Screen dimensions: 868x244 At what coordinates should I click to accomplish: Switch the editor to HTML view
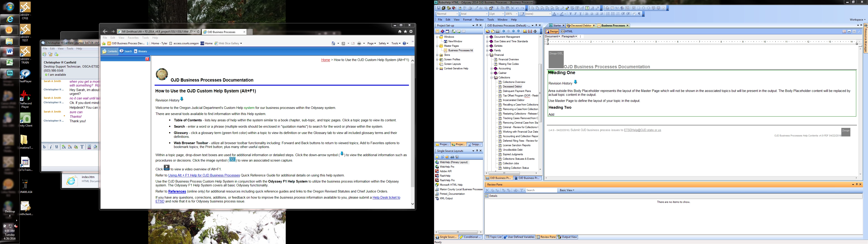pos(567,31)
